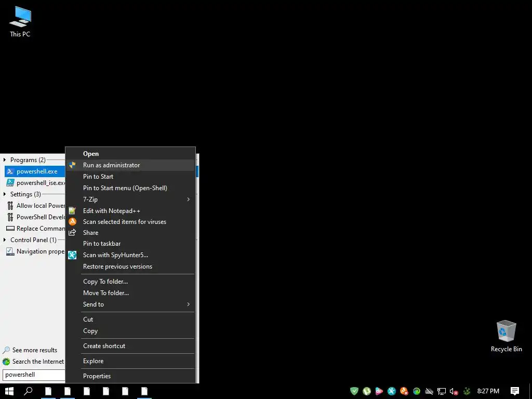532x399 pixels.
Task: Click the orange antivirus scan icon
Action: pos(72,221)
